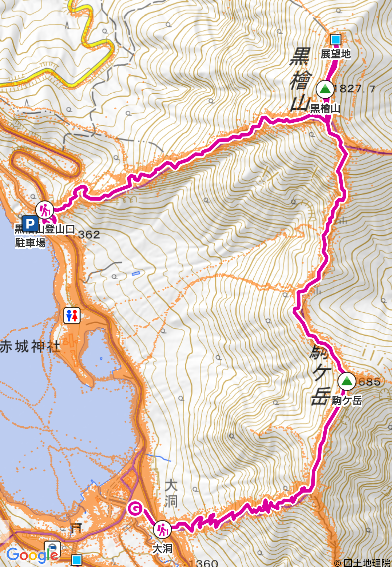Select the pink G goal marker
The width and height of the screenshot is (392, 567).
tap(135, 508)
